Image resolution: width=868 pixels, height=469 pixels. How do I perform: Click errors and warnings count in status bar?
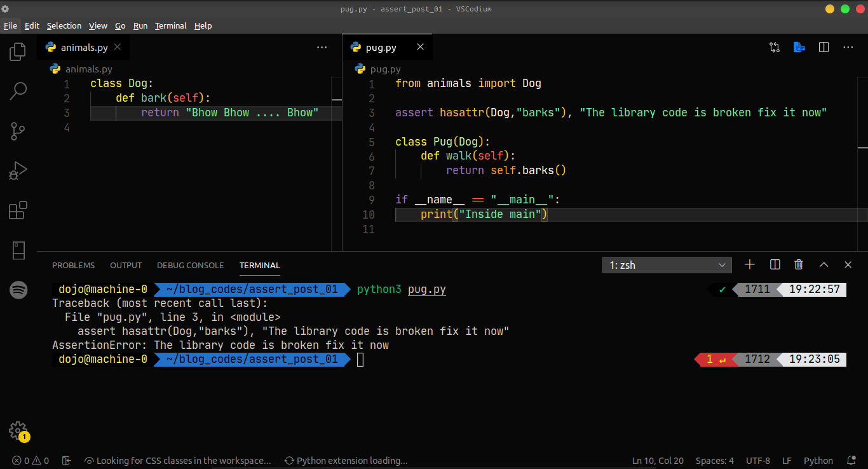coord(30,461)
